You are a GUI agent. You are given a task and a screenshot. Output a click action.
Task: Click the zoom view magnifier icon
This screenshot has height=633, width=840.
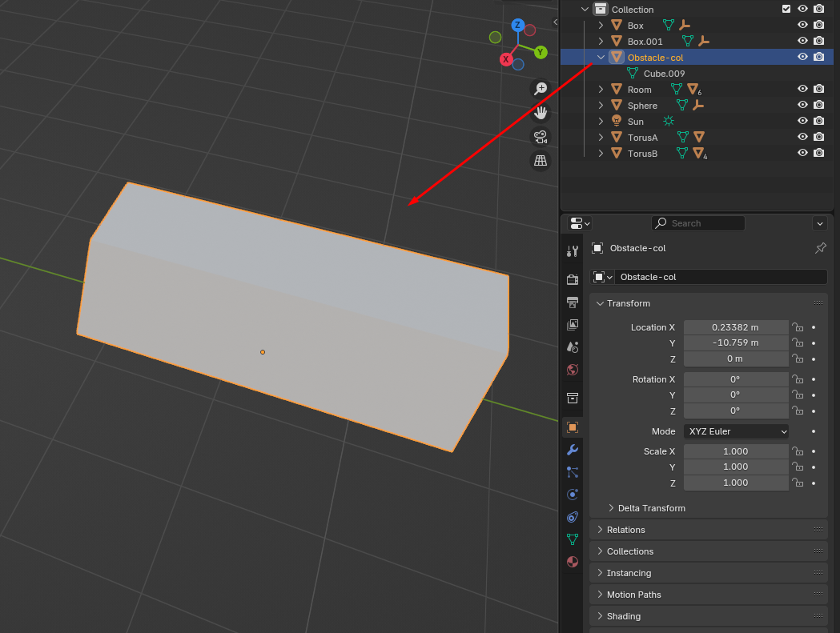click(541, 89)
